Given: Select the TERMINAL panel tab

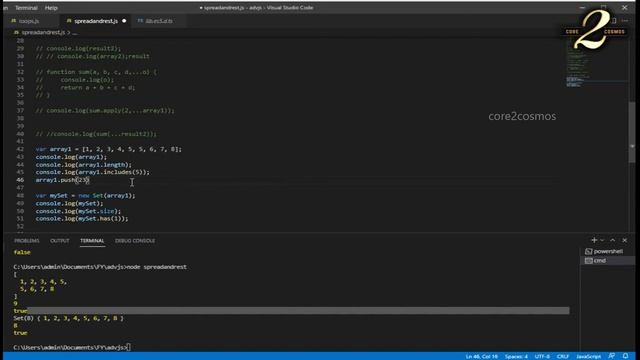Looking at the screenshot, I should coord(92,241).
